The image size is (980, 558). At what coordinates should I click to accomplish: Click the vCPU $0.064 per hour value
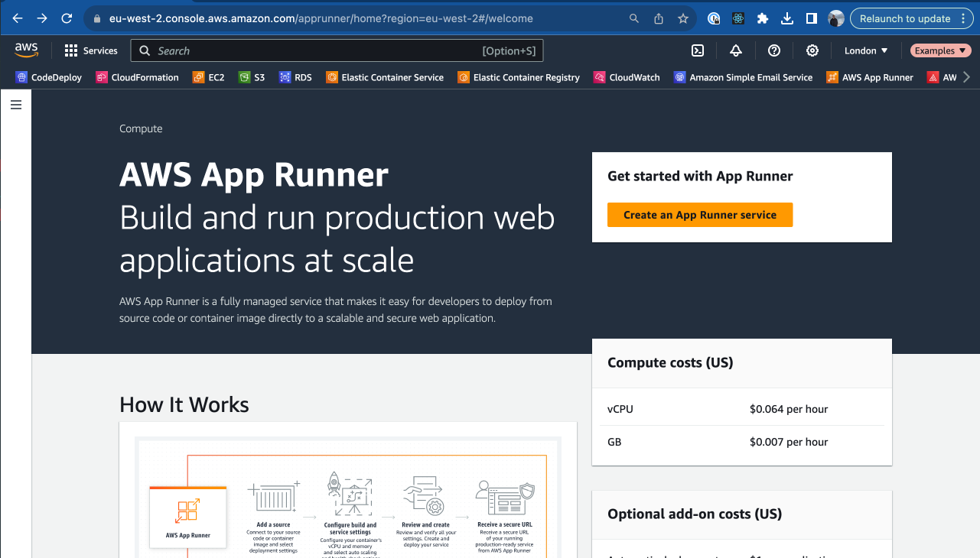pos(789,409)
